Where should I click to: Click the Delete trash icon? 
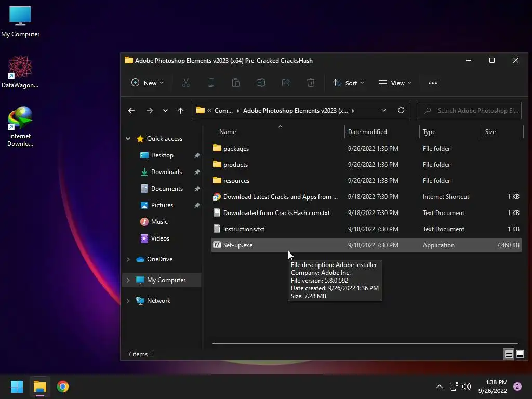click(311, 83)
